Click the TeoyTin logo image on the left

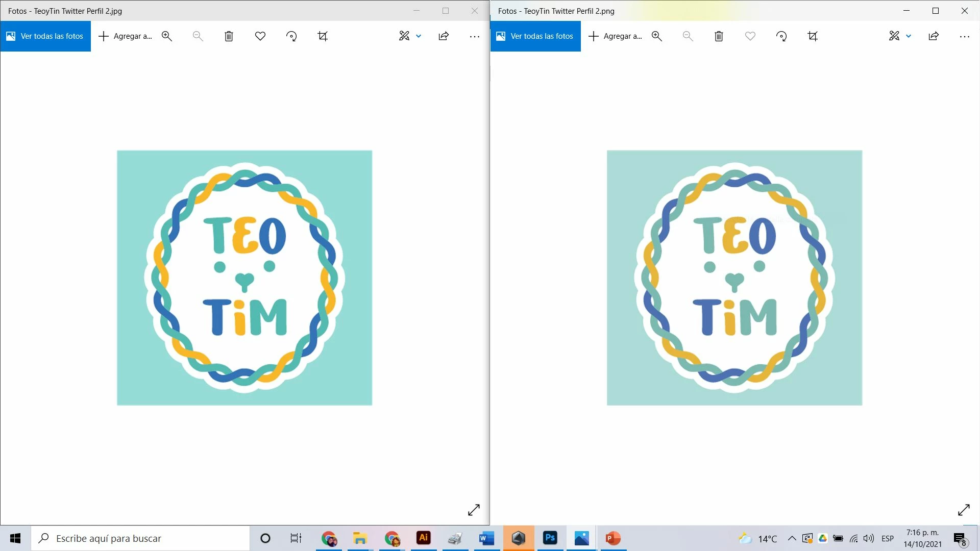(244, 278)
